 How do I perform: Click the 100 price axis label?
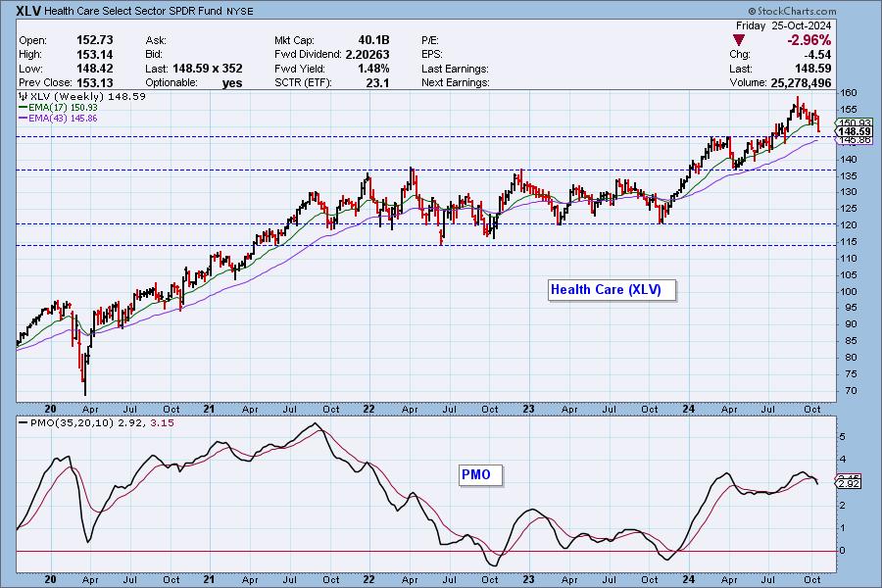click(x=848, y=291)
